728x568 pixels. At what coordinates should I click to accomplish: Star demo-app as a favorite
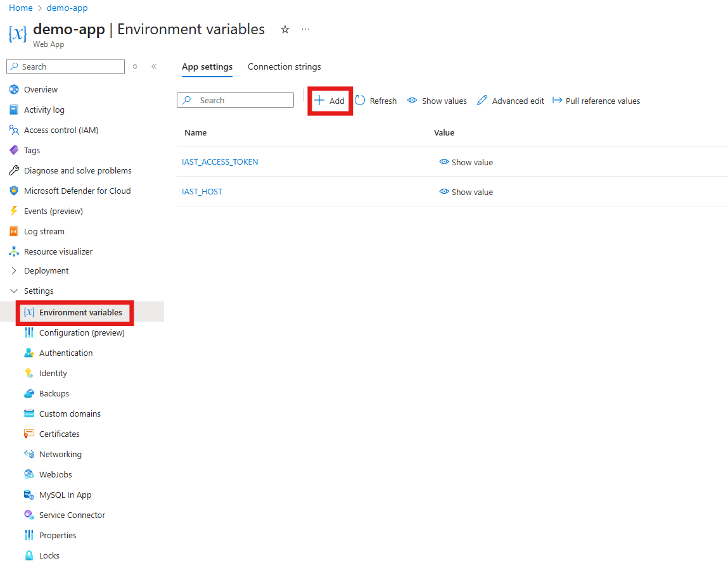click(x=284, y=29)
